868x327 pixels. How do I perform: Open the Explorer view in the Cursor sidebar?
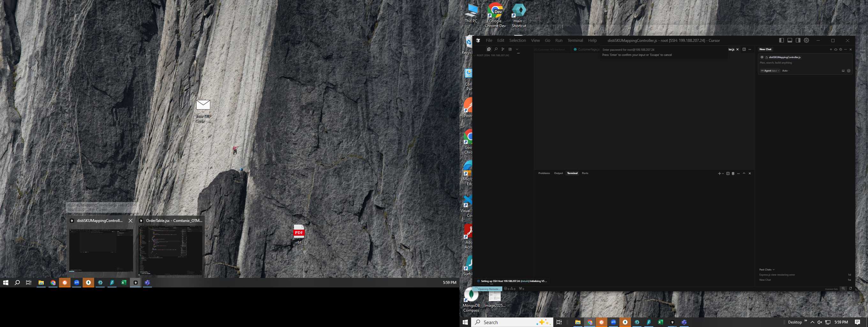[489, 49]
